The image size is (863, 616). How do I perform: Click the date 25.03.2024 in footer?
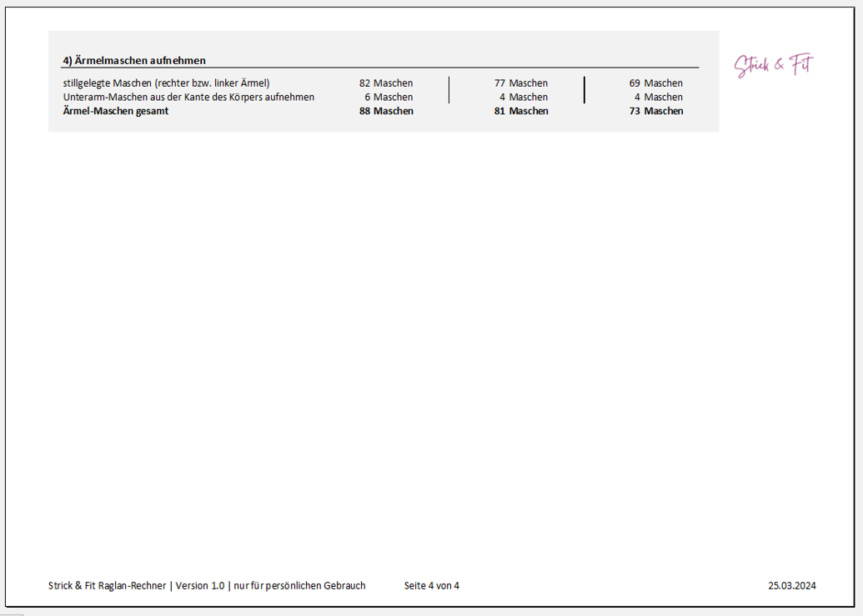(791, 586)
